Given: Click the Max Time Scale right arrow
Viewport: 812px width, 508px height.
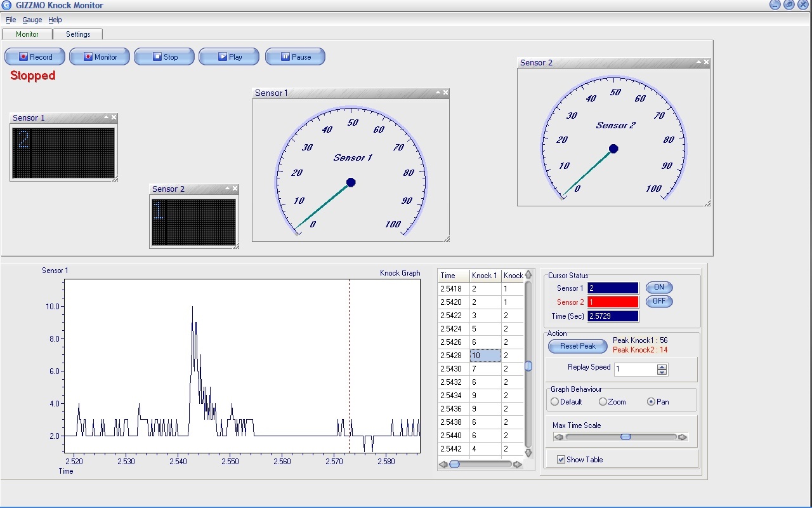Looking at the screenshot, I should pos(683,437).
